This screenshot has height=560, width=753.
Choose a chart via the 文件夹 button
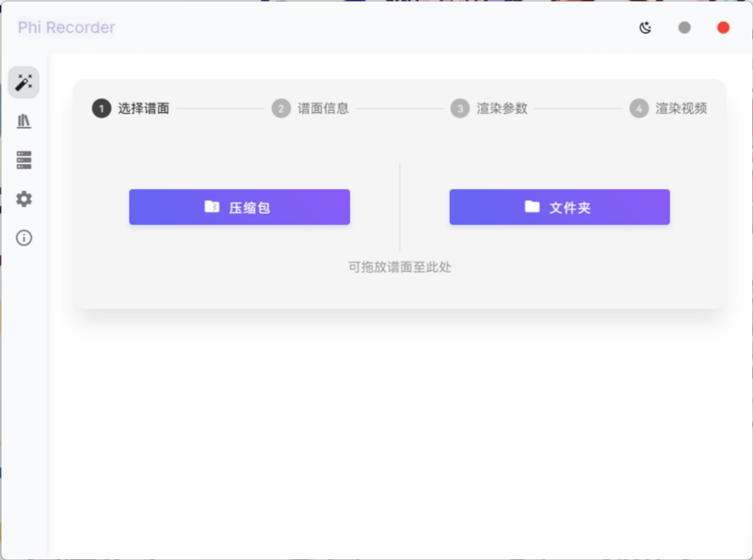[559, 207]
